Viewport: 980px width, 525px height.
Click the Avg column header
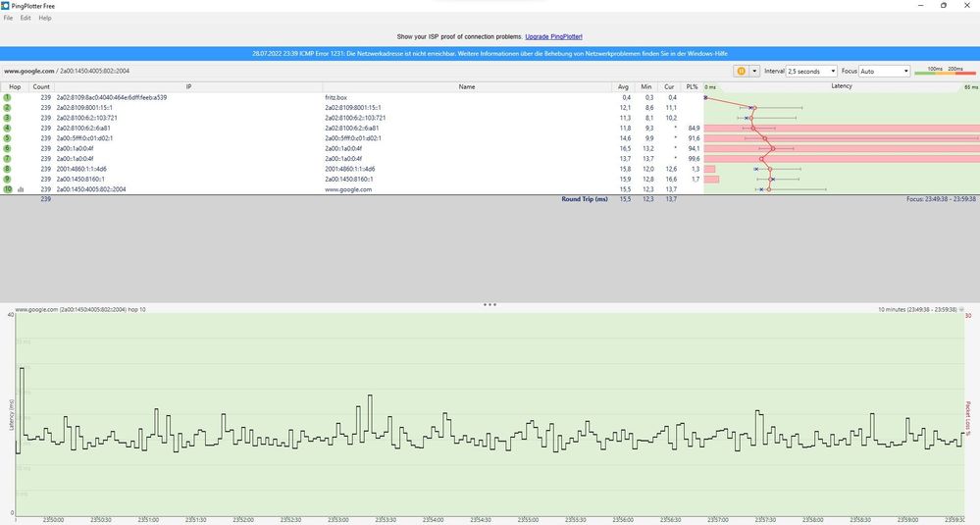click(623, 87)
